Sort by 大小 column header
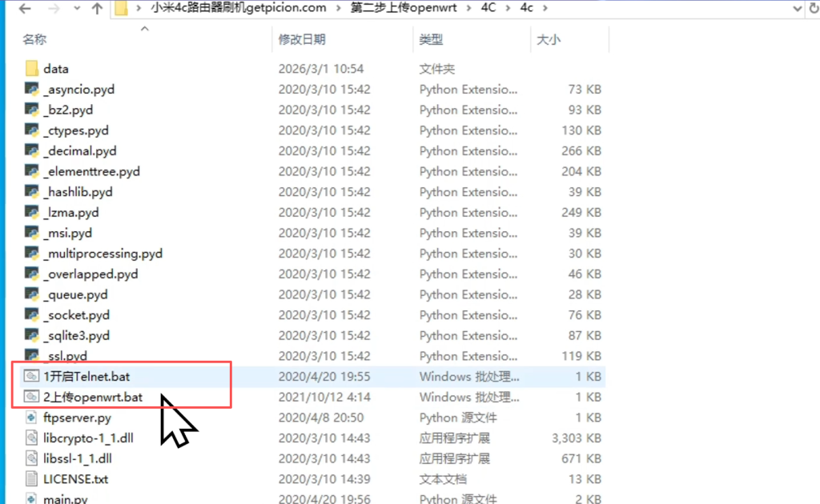Screen dimensions: 820x504 (548, 39)
